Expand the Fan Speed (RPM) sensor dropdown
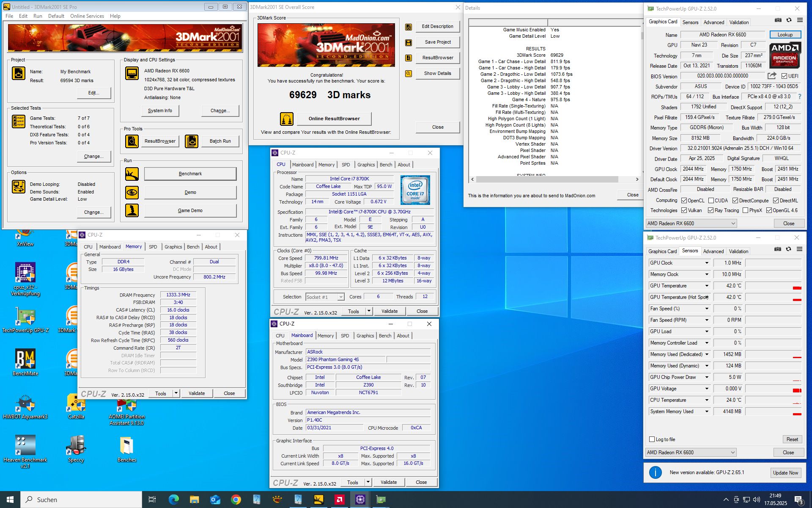The image size is (812, 508). pos(706,320)
